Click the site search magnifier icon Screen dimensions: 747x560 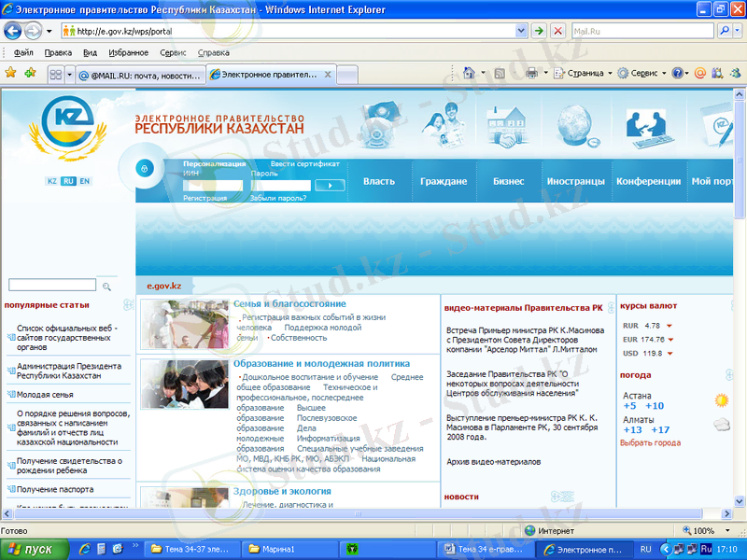pos(106,287)
